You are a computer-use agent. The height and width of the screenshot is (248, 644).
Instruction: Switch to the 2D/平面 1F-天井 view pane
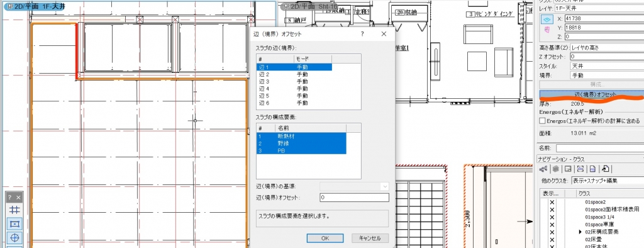[36, 6]
